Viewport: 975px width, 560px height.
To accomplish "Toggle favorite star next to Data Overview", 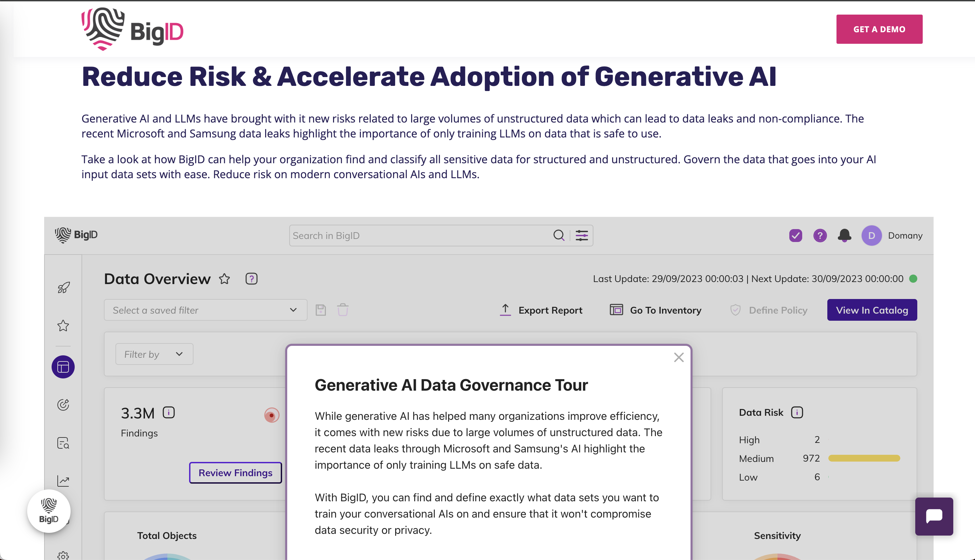I will click(225, 279).
